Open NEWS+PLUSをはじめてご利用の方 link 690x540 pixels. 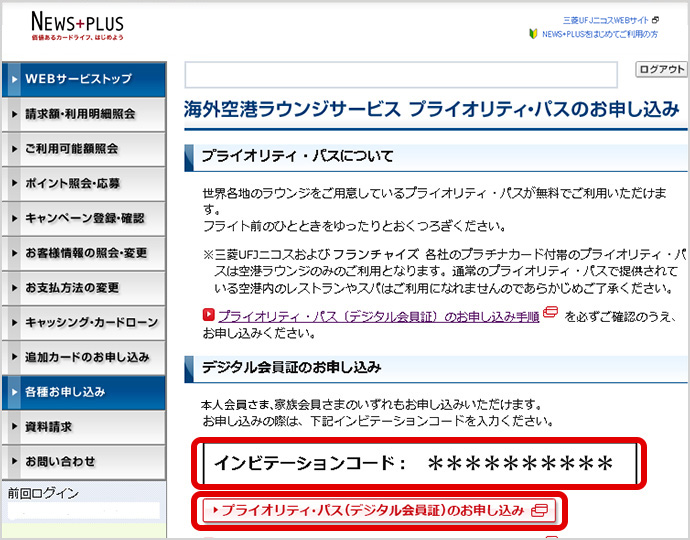(x=599, y=34)
